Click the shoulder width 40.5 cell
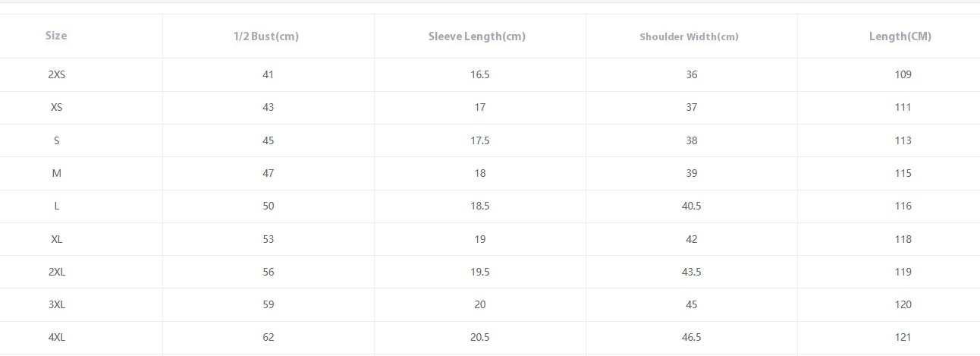 [x=691, y=206]
